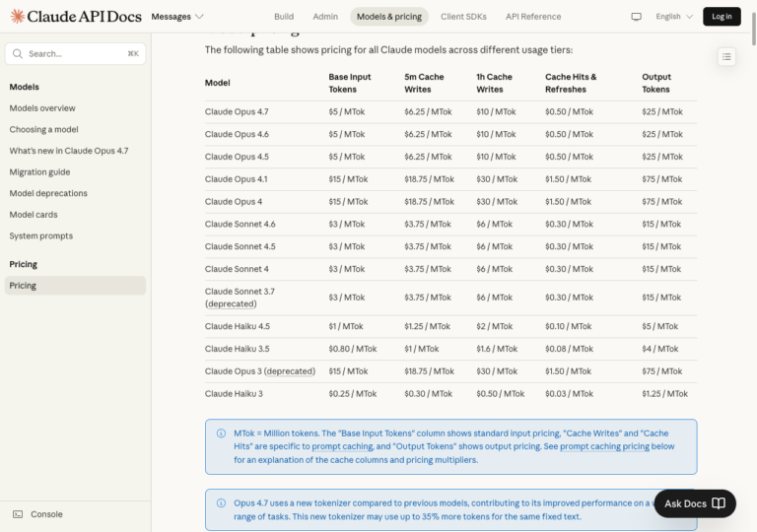
Task: Click the Claude Sonnet 4.5 model cell
Action: tap(240, 246)
